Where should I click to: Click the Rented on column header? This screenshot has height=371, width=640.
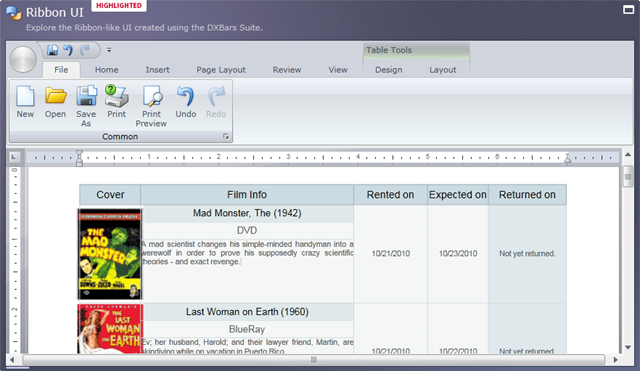(390, 195)
